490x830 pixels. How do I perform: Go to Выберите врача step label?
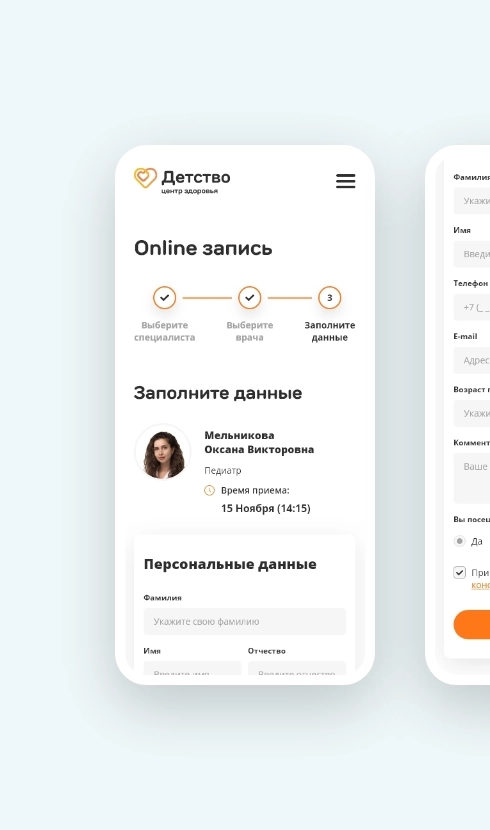pos(250,331)
